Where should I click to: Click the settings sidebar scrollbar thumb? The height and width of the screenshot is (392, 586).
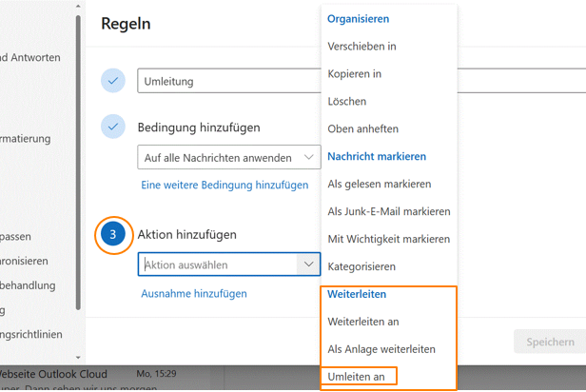pos(78,163)
